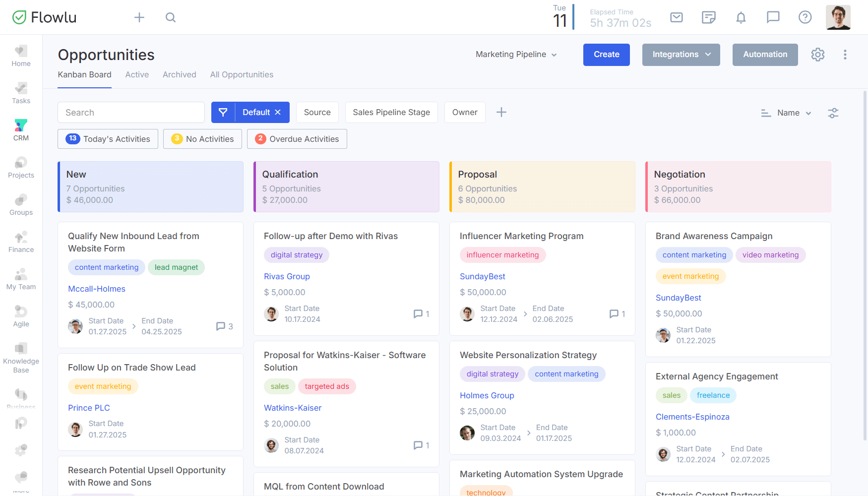Go to the Finance module

click(x=20, y=242)
